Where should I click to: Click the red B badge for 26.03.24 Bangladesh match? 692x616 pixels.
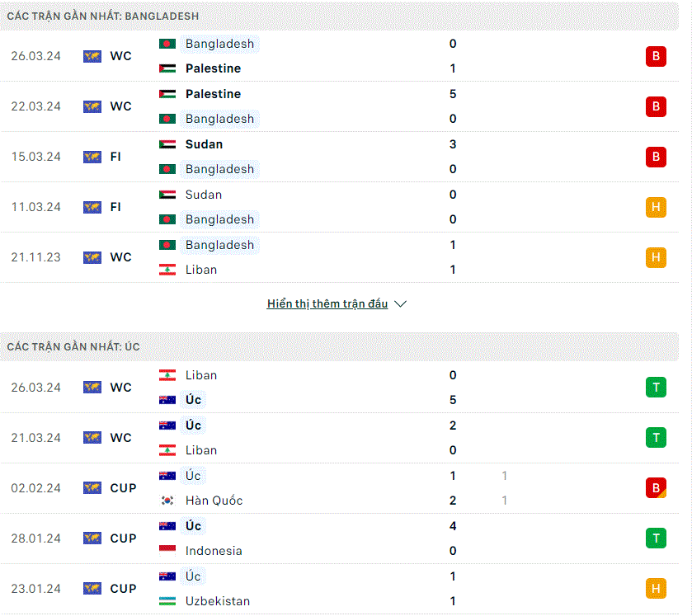656,56
